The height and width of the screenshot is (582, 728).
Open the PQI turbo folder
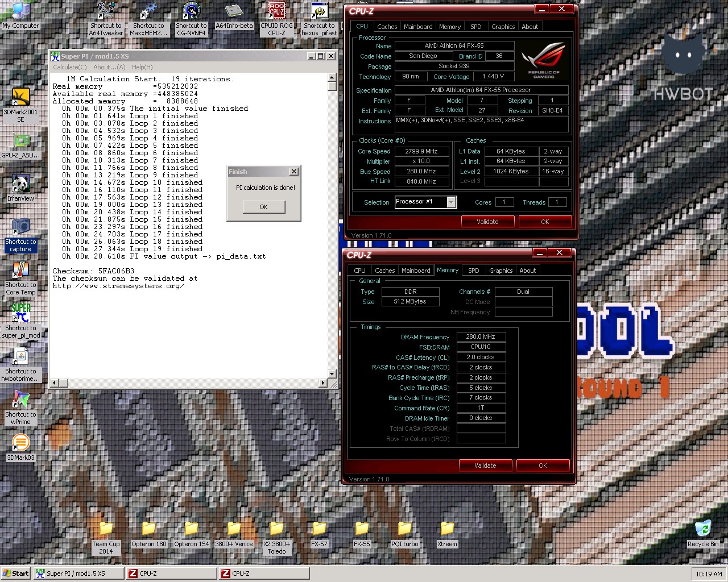point(404,535)
